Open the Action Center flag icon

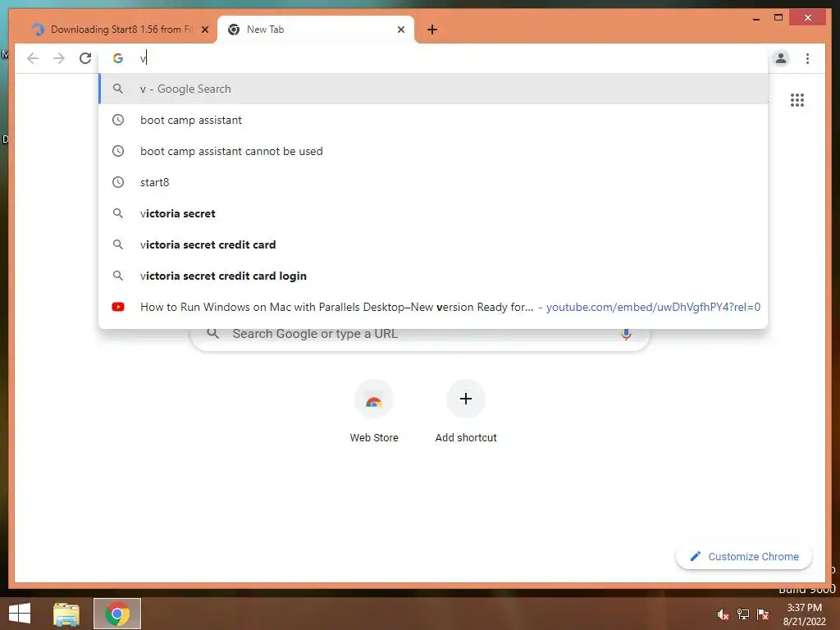point(762,614)
